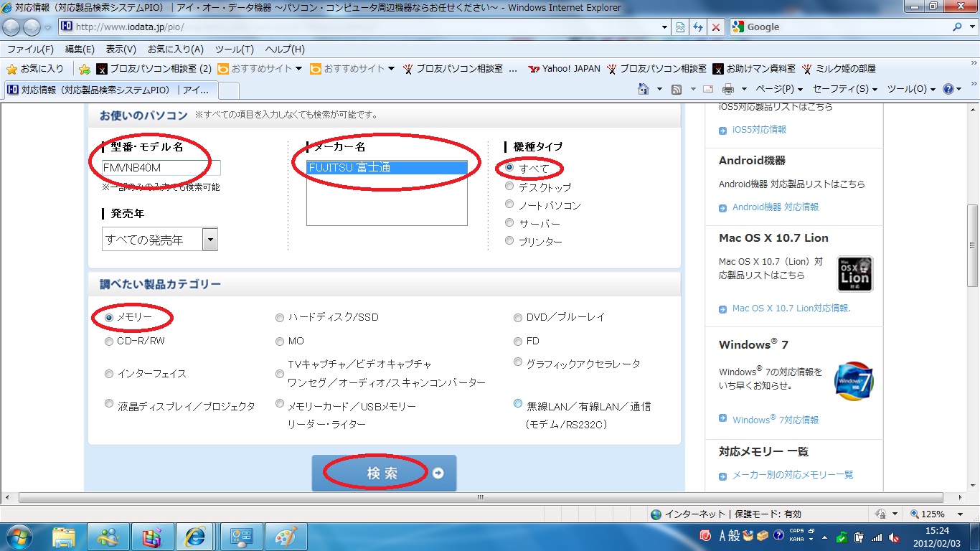
Task: Click the browser Forward arrow button
Action: pos(32,27)
